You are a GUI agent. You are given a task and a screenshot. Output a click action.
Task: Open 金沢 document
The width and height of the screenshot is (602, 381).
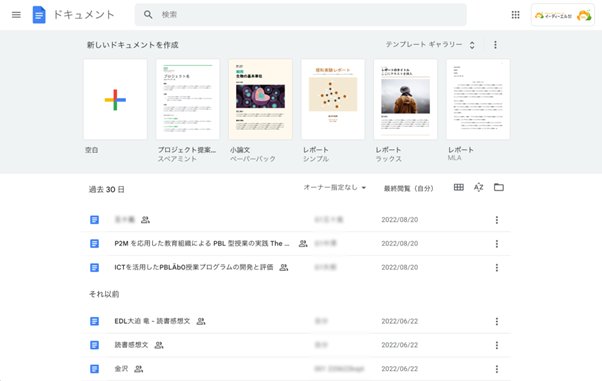pyautogui.click(x=121, y=369)
